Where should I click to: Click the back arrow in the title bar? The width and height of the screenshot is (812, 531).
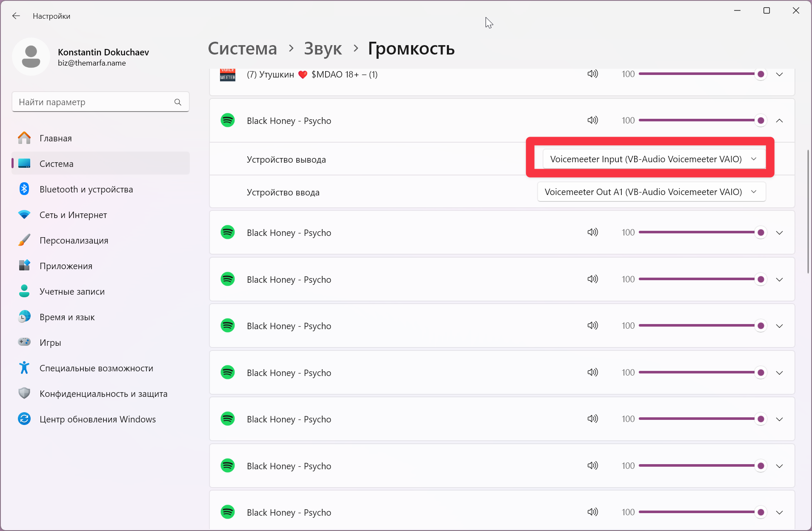(16, 16)
